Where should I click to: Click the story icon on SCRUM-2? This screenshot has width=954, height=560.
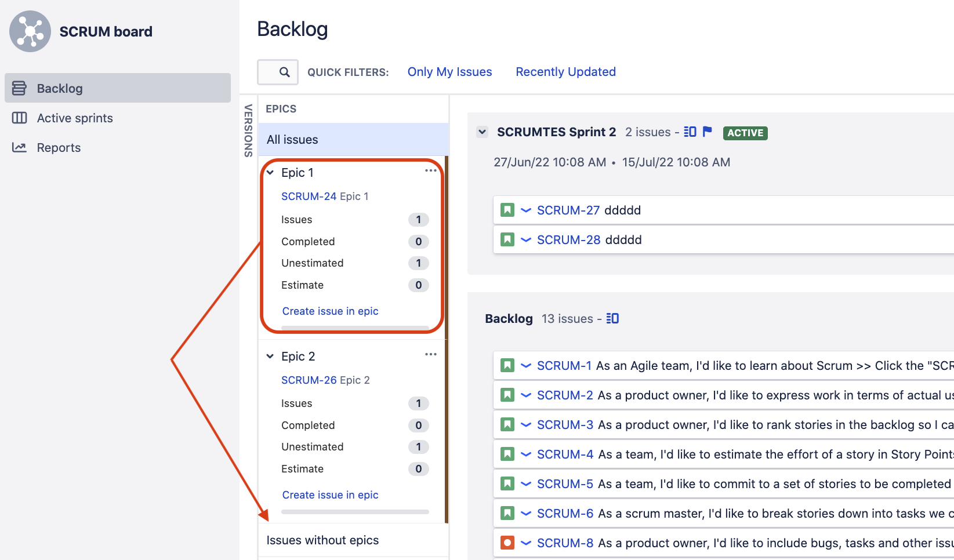point(507,395)
